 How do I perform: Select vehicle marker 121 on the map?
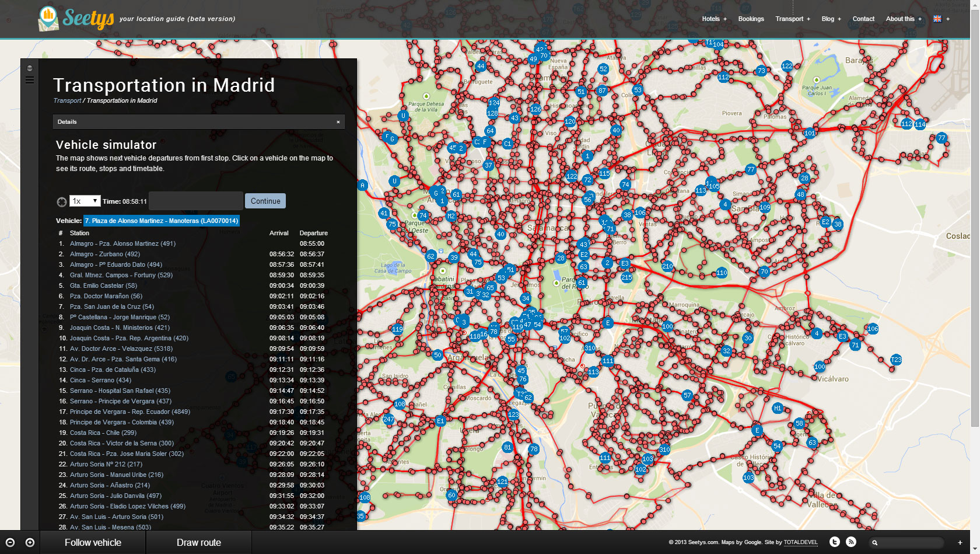[502, 482]
